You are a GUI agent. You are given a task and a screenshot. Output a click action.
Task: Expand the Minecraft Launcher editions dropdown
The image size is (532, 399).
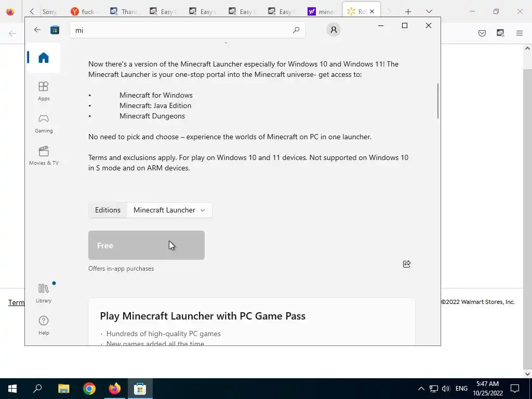(x=169, y=210)
